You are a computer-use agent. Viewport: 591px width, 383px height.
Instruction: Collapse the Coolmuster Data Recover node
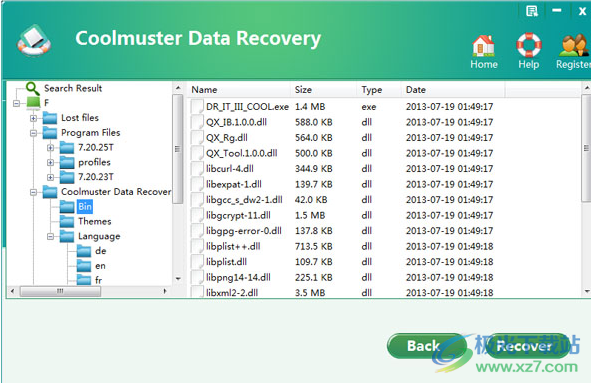coord(33,192)
